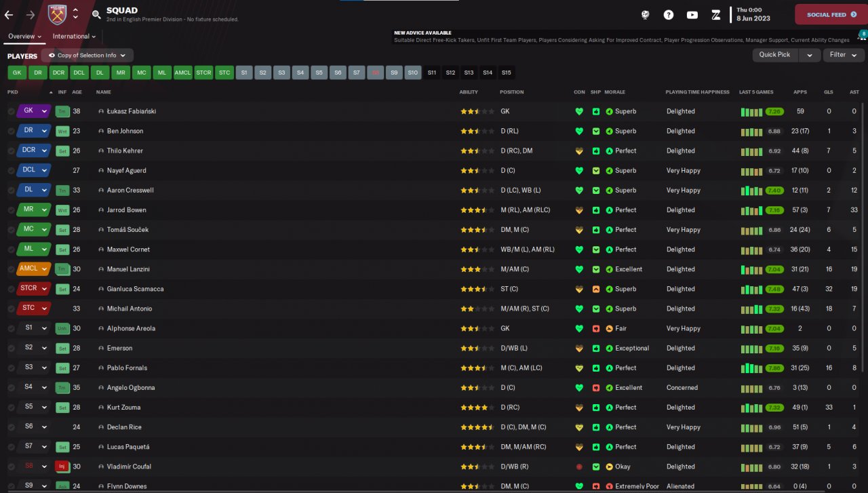Click the person icon beside Jarrod Bowen
The image size is (868, 493).
point(101,210)
